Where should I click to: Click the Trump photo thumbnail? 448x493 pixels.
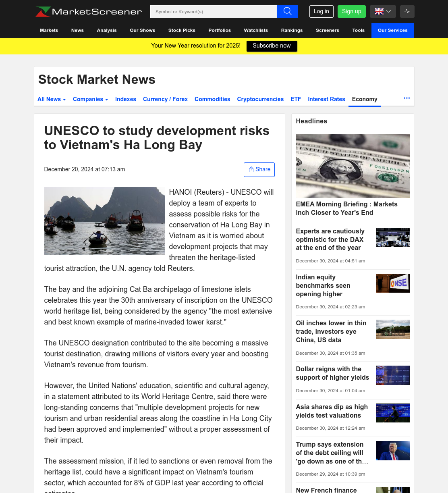[x=393, y=451]
